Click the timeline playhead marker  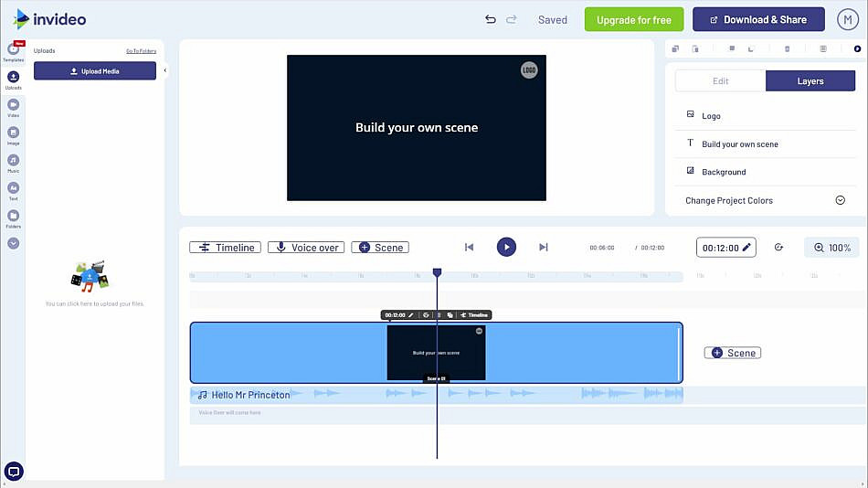(x=437, y=272)
